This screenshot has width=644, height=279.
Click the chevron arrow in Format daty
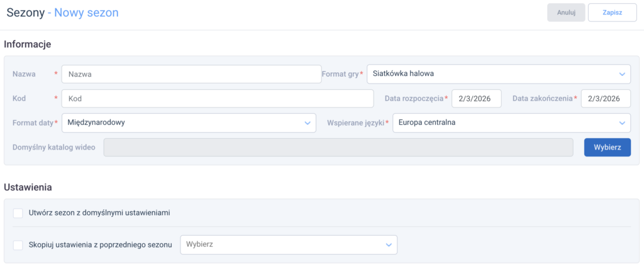(307, 123)
